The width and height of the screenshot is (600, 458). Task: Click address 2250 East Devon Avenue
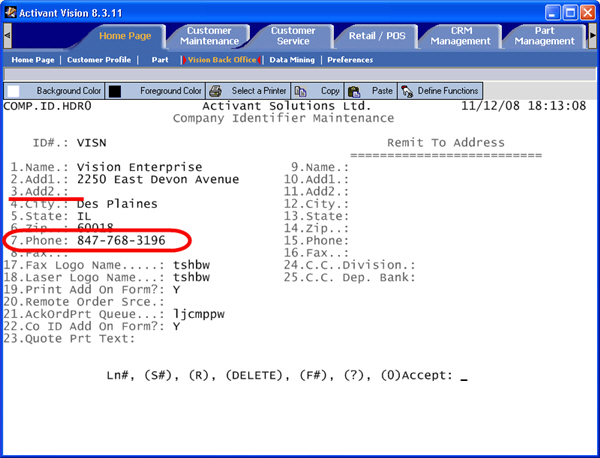158,179
